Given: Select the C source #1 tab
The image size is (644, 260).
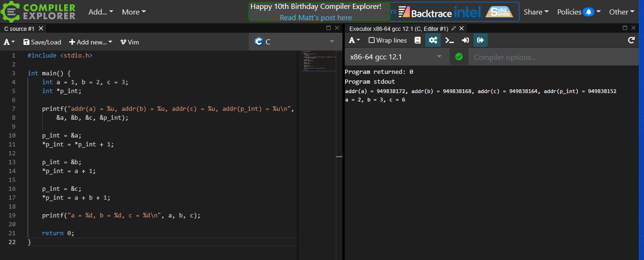Looking at the screenshot, I should click(x=19, y=29).
